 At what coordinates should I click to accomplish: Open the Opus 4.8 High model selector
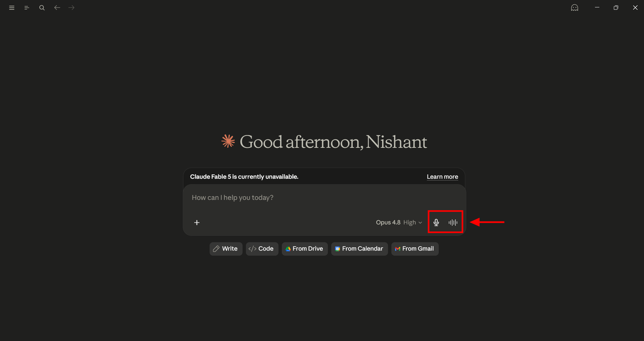pyautogui.click(x=399, y=222)
